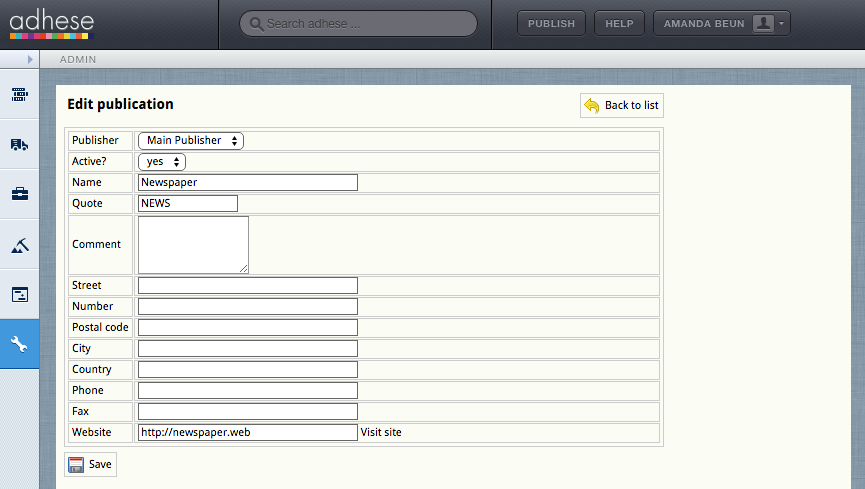The height and width of the screenshot is (489, 865).
Task: Follow the Visit site link
Action: pyautogui.click(x=381, y=432)
